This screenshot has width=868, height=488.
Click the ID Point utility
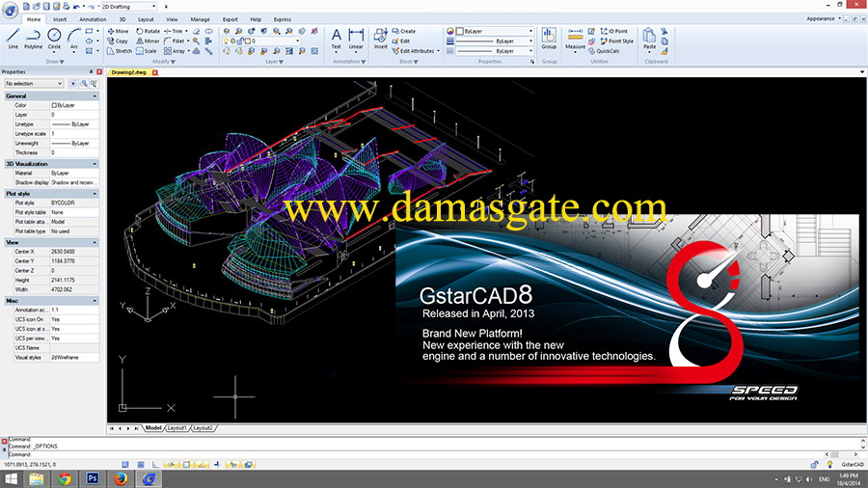[x=614, y=32]
